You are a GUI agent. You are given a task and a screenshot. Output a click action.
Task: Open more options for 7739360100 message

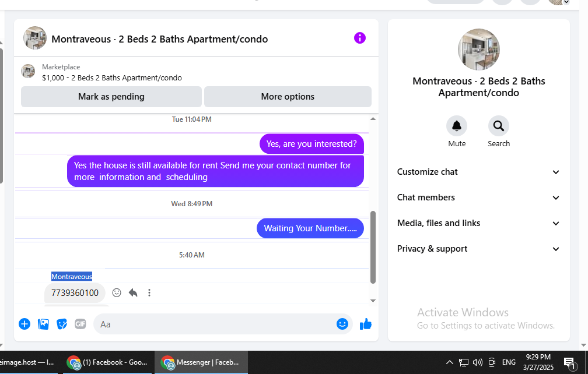pos(149,293)
